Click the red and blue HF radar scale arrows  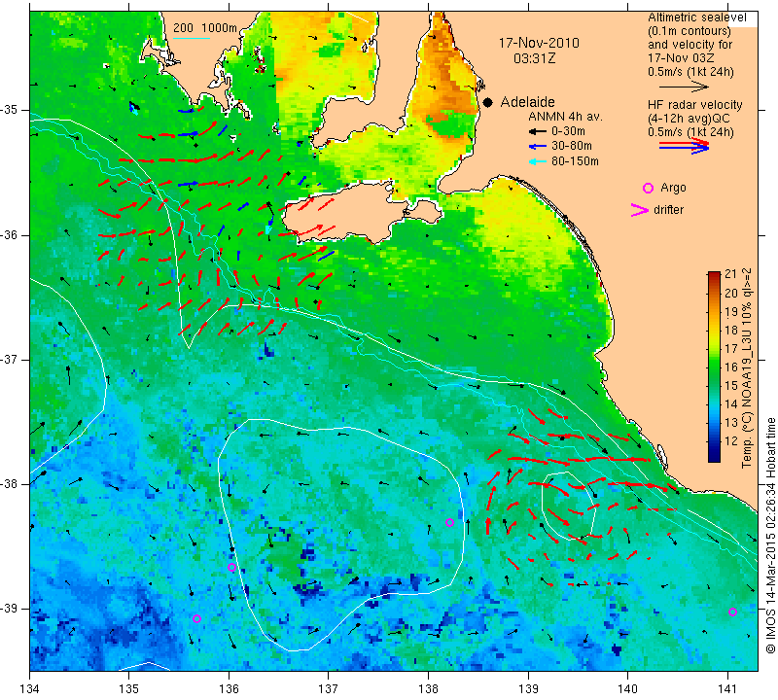pos(684,146)
